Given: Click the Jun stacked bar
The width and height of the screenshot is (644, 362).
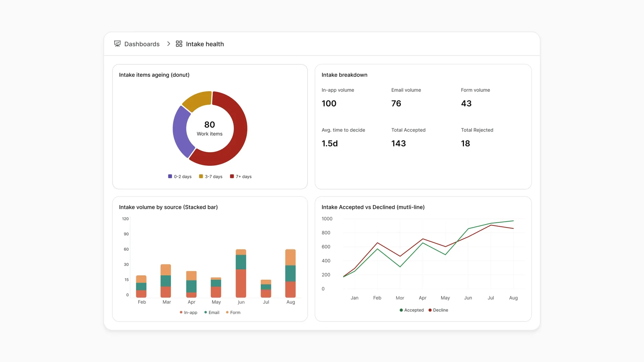Looking at the screenshot, I should pos(241,273).
